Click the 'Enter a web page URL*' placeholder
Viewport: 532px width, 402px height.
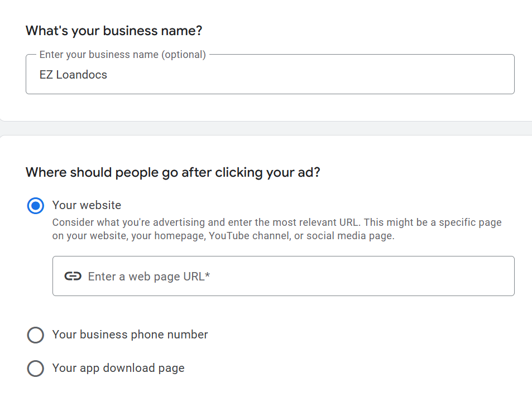coord(149,277)
